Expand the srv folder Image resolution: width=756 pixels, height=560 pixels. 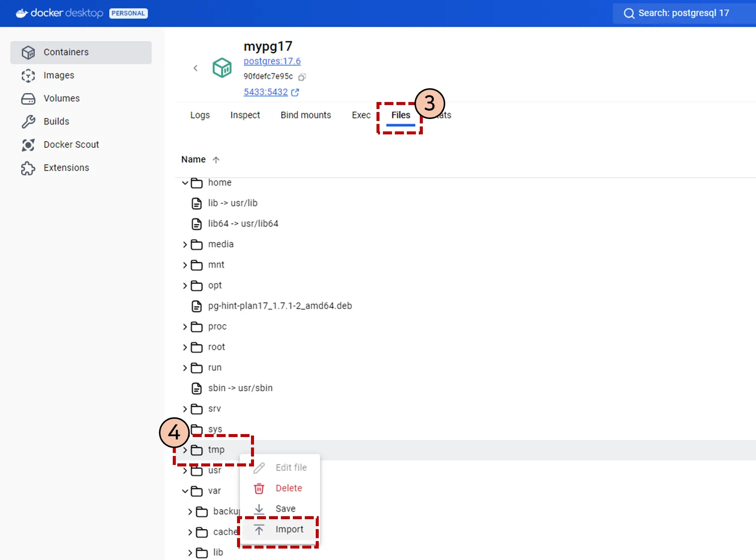pos(185,409)
